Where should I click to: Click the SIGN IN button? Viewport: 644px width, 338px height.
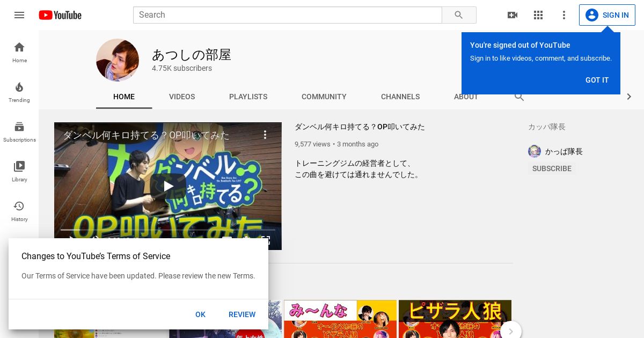click(607, 15)
